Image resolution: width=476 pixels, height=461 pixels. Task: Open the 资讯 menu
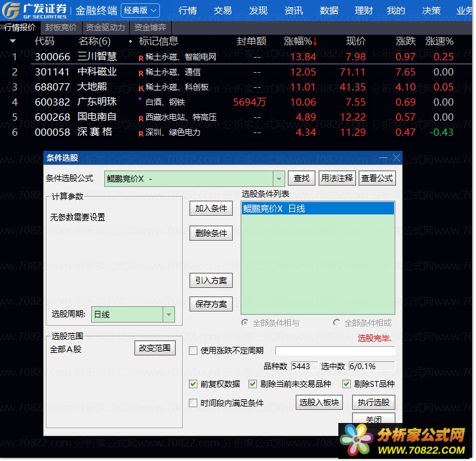coord(294,10)
